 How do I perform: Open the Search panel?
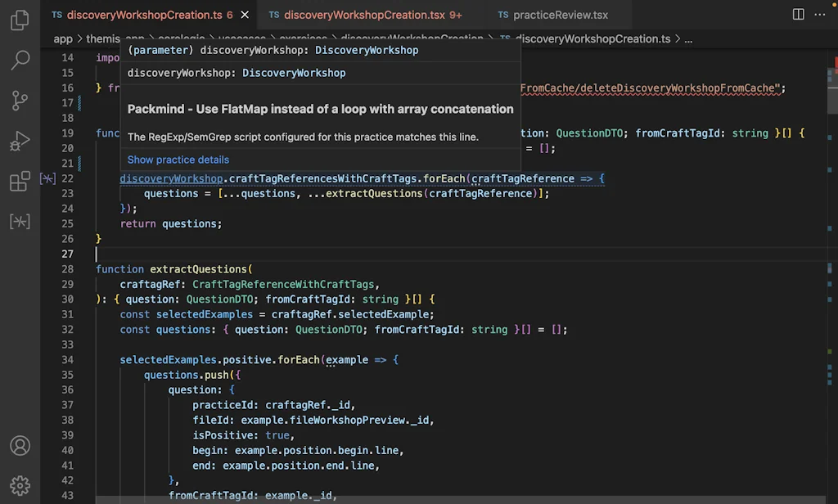tap(20, 61)
